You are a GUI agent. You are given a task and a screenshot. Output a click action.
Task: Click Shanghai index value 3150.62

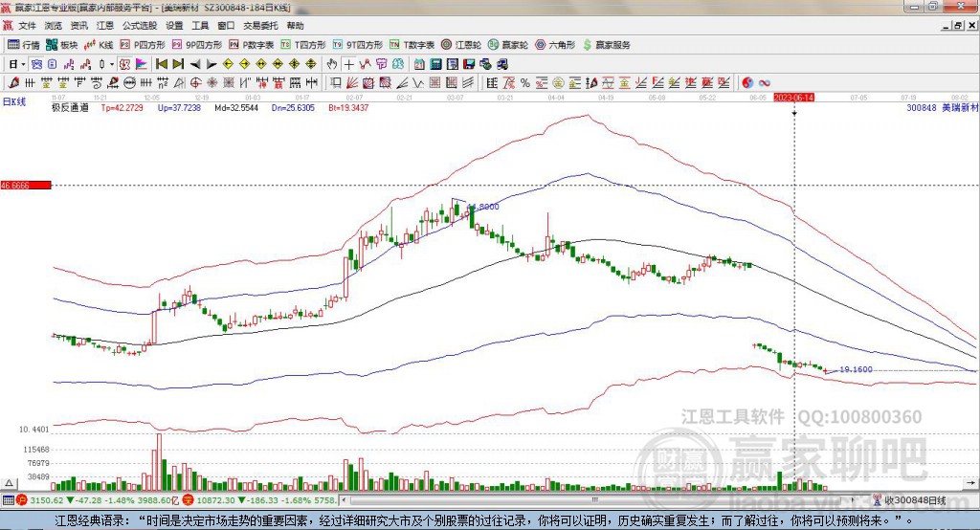47,500
